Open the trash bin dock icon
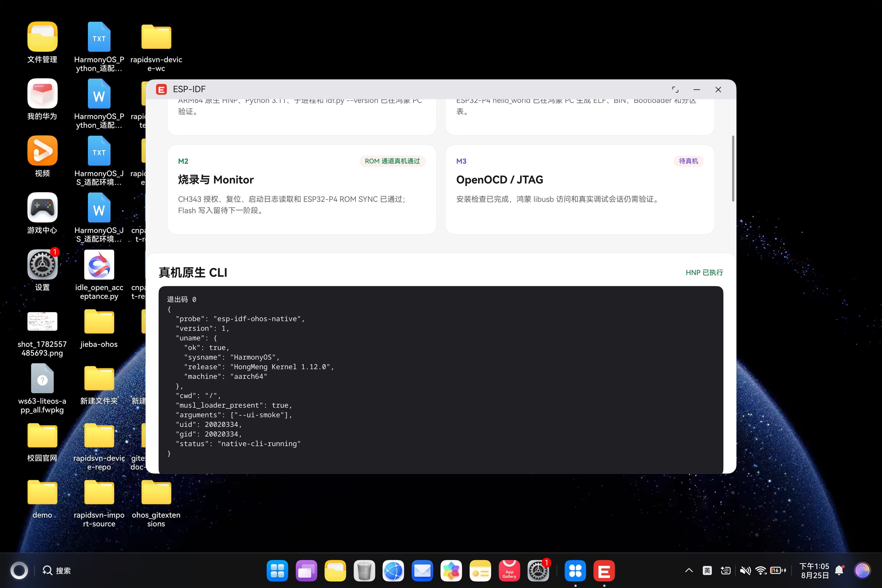 pyautogui.click(x=364, y=571)
